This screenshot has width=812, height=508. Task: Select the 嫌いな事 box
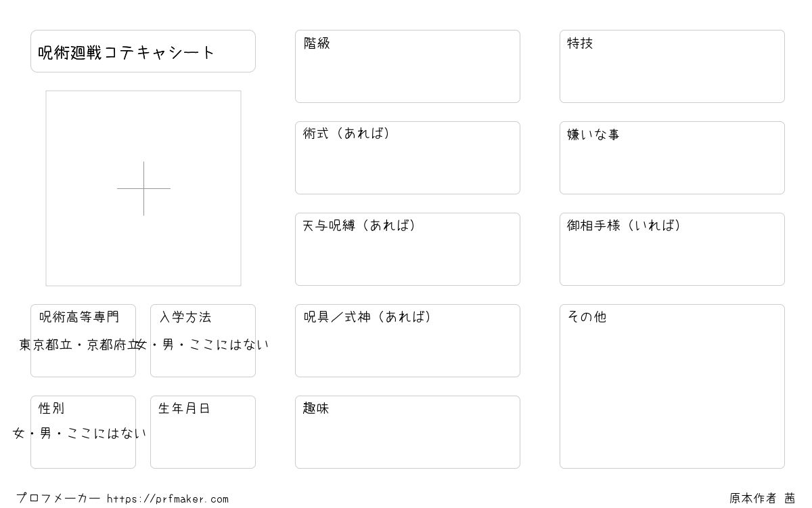(672, 158)
